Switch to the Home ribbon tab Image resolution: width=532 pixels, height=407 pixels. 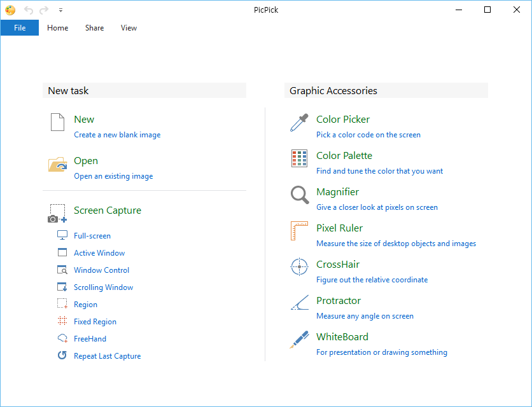point(57,28)
